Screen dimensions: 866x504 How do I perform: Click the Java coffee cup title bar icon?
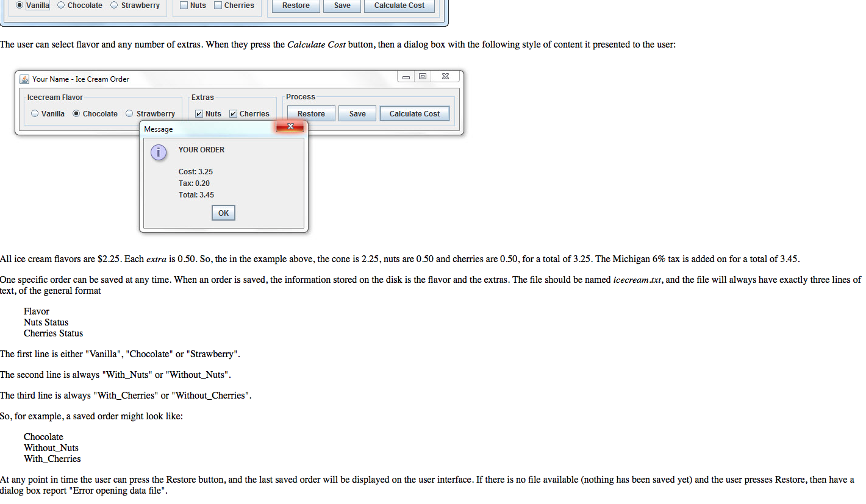tap(24, 79)
